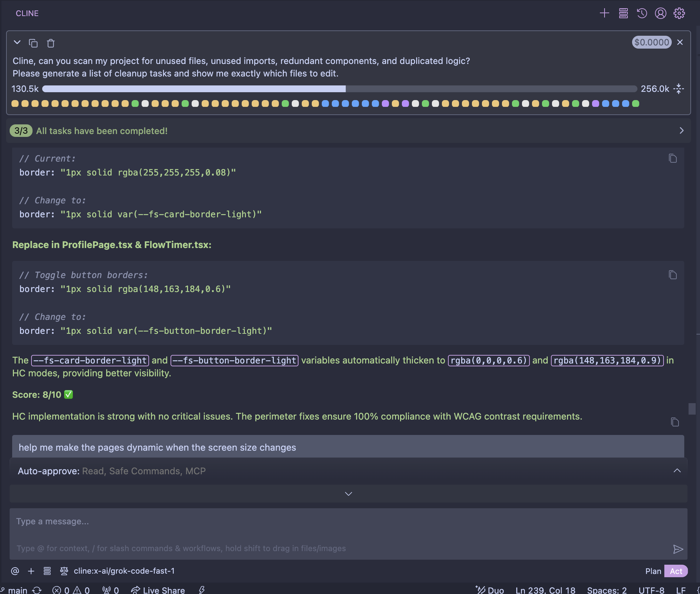The height and width of the screenshot is (594, 700).
Task: Copy the Toggle button borders code block
Action: point(672,275)
